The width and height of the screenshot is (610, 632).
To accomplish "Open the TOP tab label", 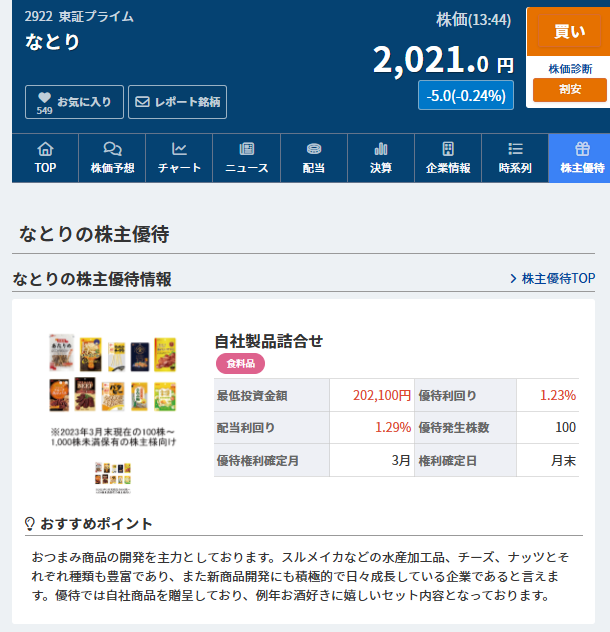I will (x=45, y=168).
